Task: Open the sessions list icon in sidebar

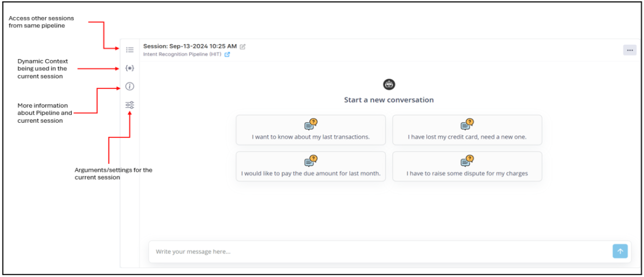Action: pyautogui.click(x=130, y=50)
